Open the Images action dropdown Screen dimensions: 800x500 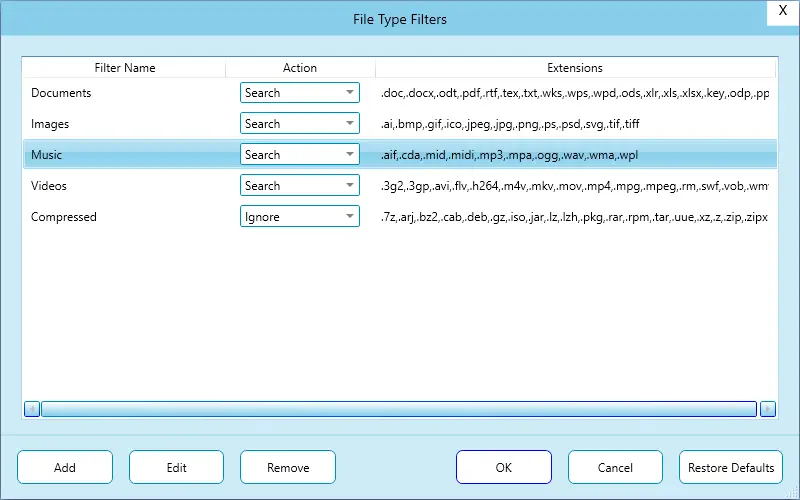(299, 123)
